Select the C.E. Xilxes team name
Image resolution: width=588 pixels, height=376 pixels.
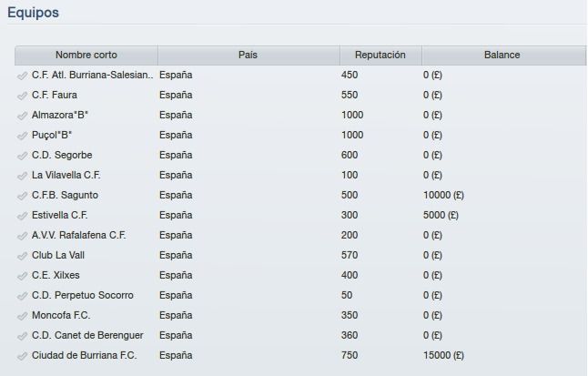[56, 275]
